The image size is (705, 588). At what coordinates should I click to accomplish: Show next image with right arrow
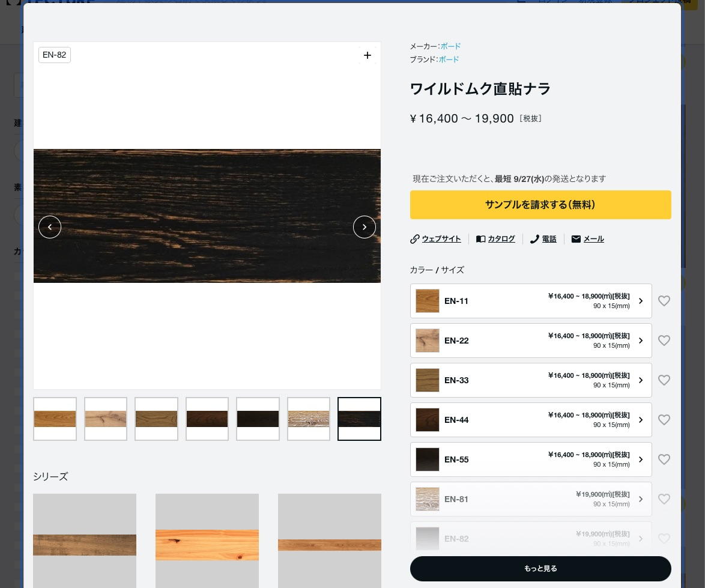[x=364, y=227]
